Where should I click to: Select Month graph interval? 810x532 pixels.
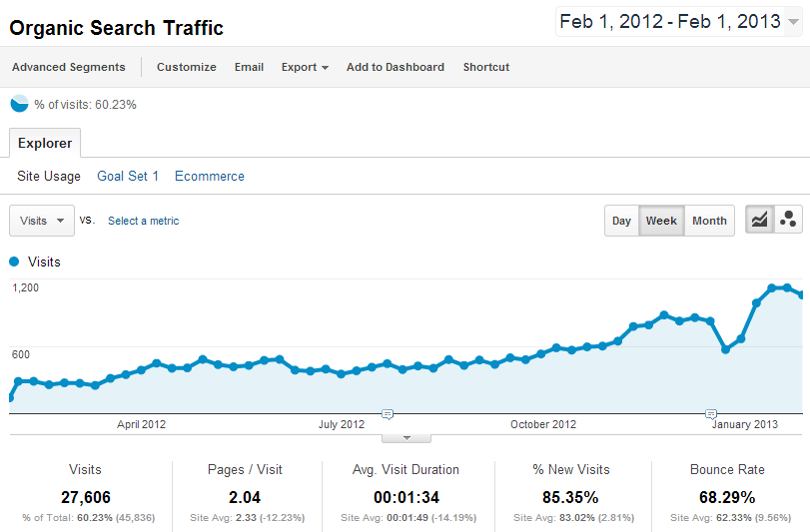[709, 221]
